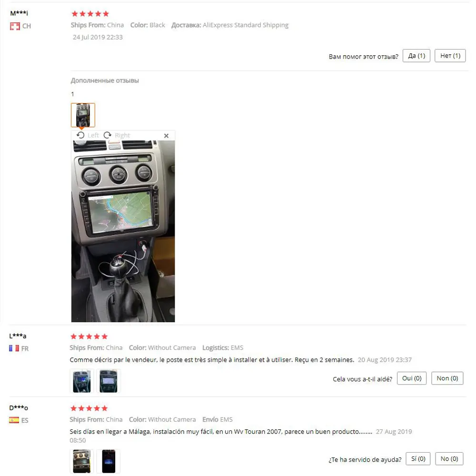Screen dimensions: 476x476
Task: Open D***o's second dark-screen photo
Action: click(x=109, y=461)
